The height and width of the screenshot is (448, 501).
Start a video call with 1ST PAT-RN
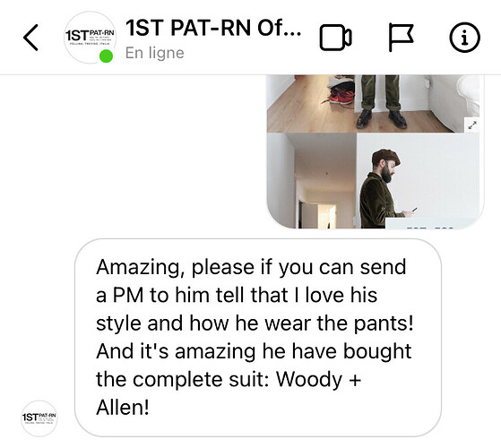coord(335,38)
